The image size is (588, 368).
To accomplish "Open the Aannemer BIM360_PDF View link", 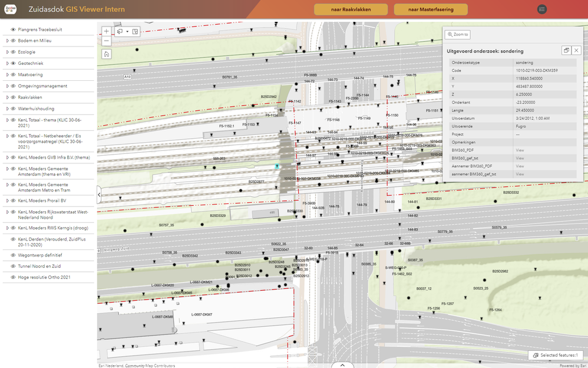I will pos(520,166).
